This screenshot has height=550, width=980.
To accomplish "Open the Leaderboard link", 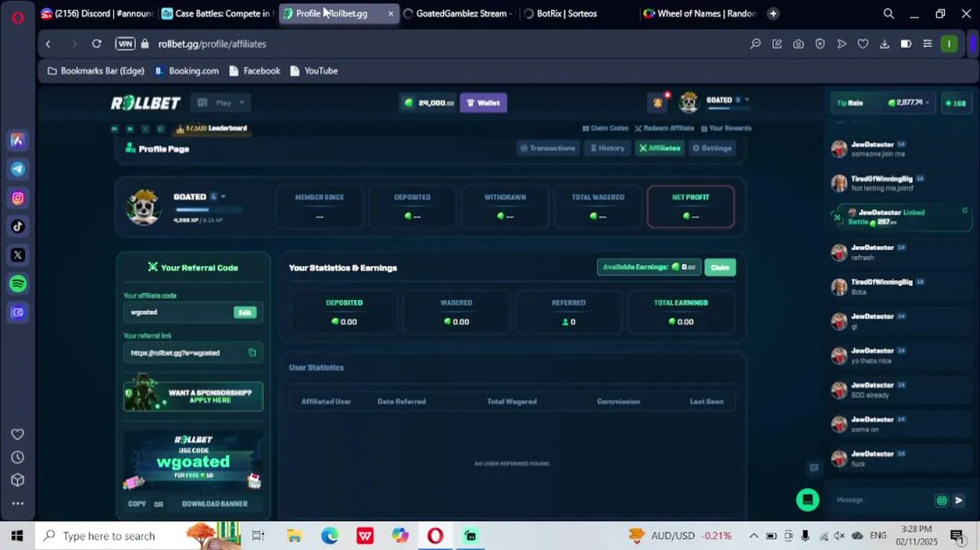I will tap(211, 128).
